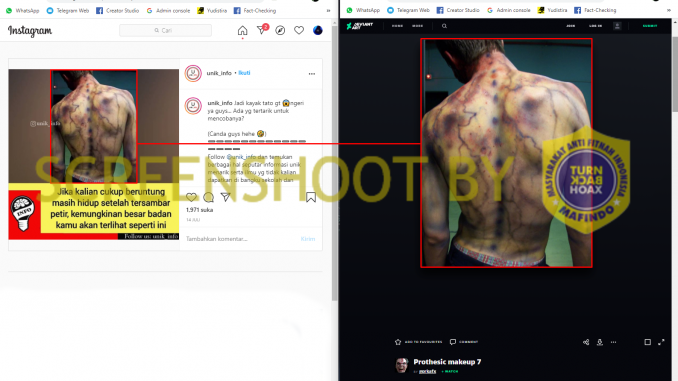The height and width of the screenshot is (381, 678).
Task: Save the post using bookmark icon
Action: [x=311, y=198]
